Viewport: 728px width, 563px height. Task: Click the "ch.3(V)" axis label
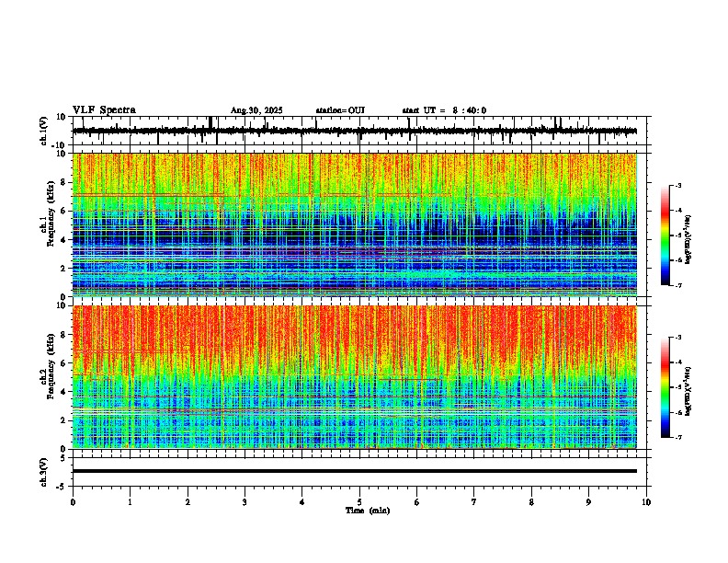coord(44,472)
